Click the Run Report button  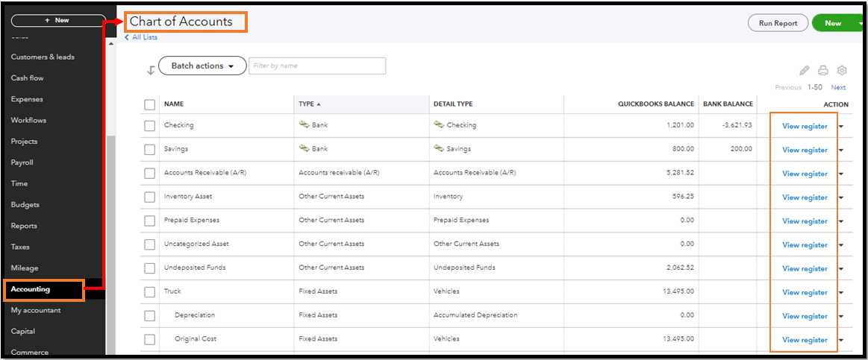click(778, 23)
